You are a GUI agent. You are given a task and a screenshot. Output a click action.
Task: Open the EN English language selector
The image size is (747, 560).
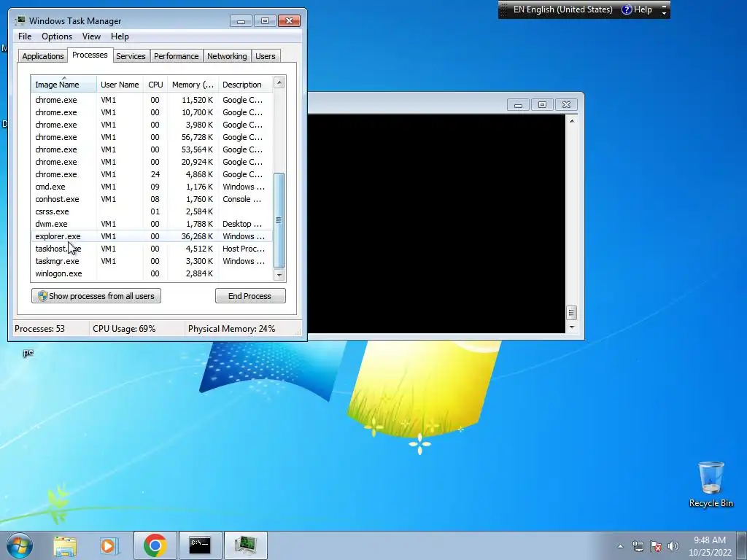tap(562, 9)
